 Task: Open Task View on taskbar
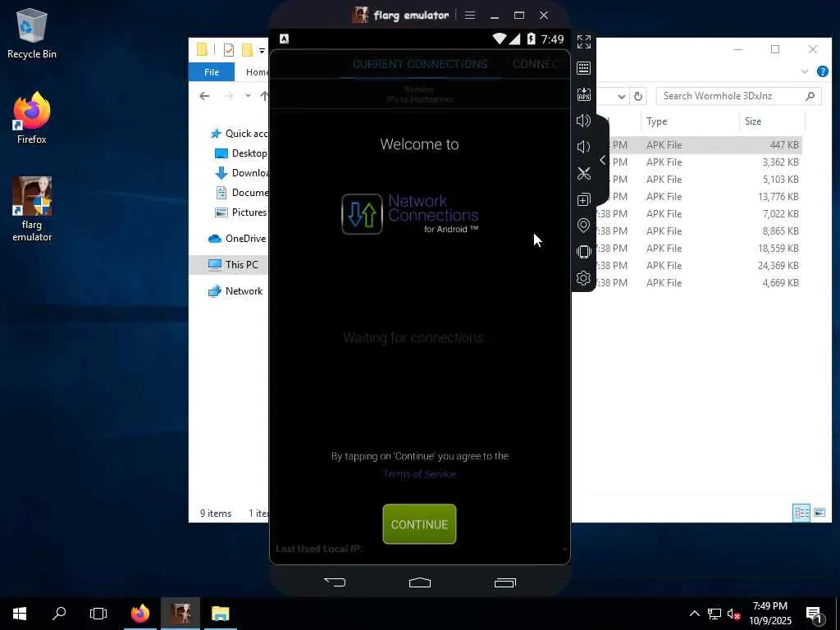pyautogui.click(x=98, y=614)
